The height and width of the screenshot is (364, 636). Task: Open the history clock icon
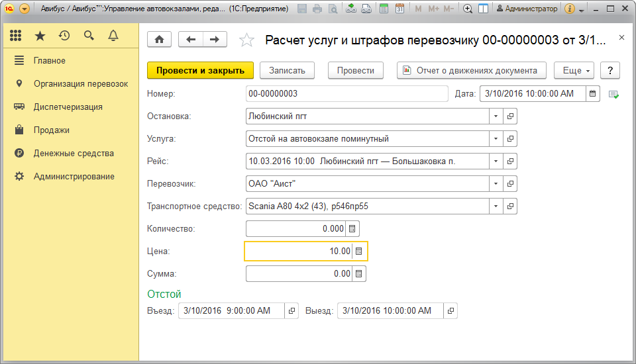pyautogui.click(x=64, y=36)
